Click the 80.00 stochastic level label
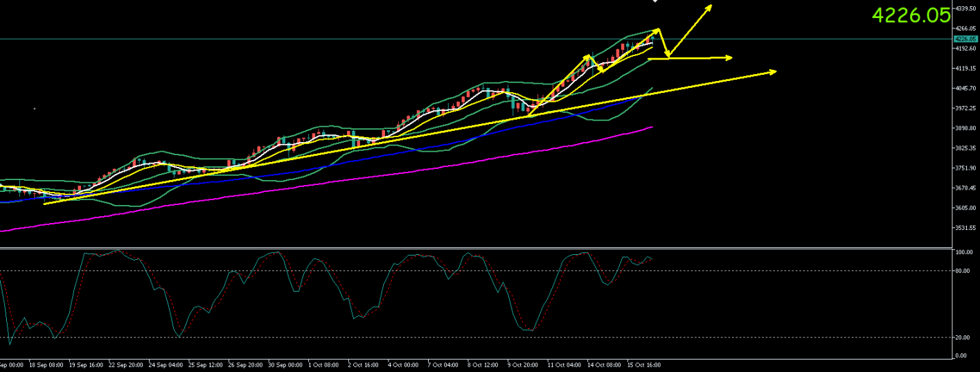Image resolution: width=980 pixels, height=372 pixels. click(x=962, y=271)
